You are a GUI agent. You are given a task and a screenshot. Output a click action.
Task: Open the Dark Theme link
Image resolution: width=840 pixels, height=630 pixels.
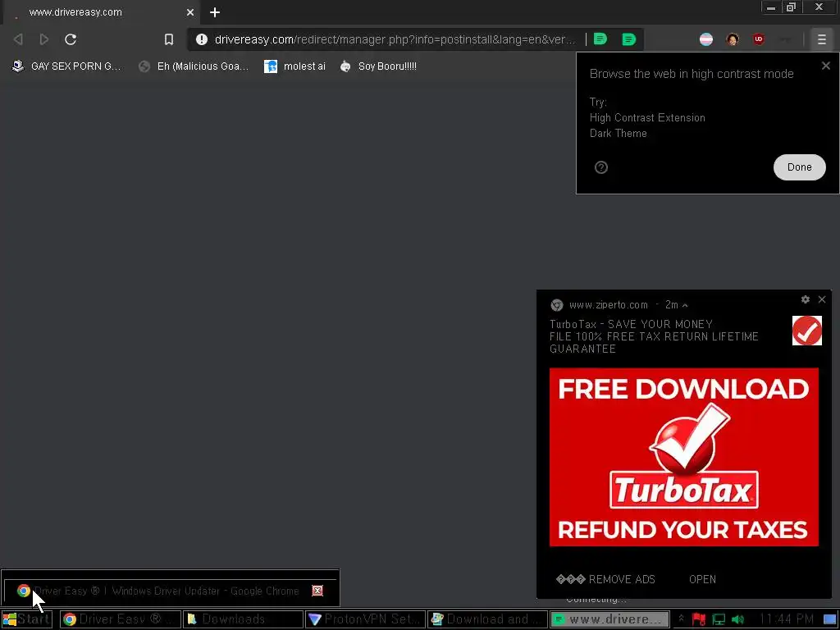click(x=619, y=134)
